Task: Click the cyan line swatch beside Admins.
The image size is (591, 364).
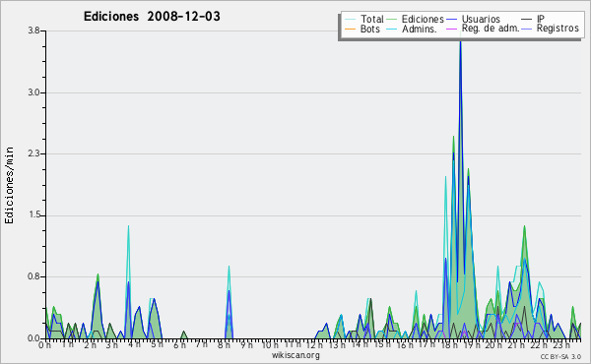Action: click(392, 29)
